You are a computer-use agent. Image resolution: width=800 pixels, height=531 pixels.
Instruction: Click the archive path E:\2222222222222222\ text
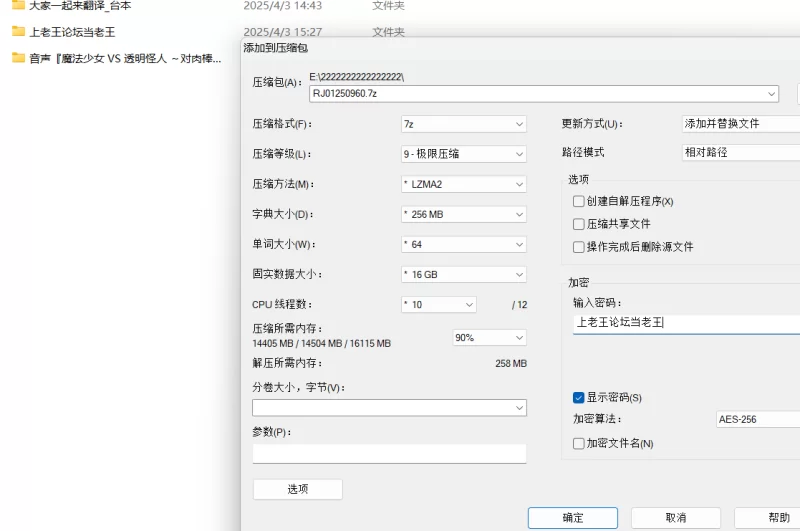pyautogui.click(x=357, y=77)
